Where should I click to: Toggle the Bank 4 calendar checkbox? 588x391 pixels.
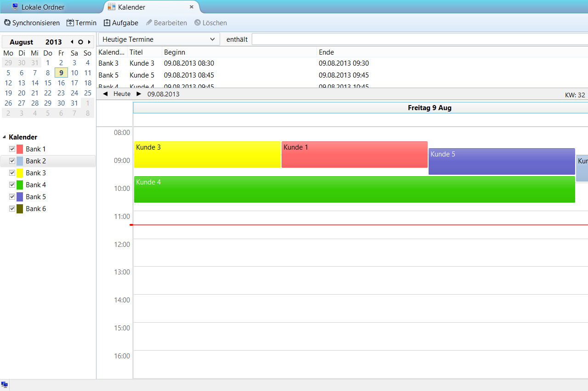click(x=12, y=185)
